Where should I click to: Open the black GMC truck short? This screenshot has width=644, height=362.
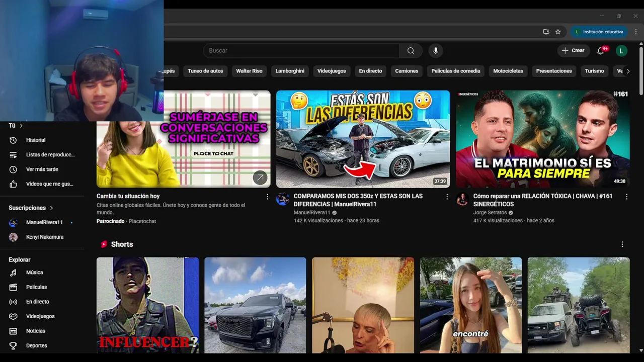pos(255,305)
